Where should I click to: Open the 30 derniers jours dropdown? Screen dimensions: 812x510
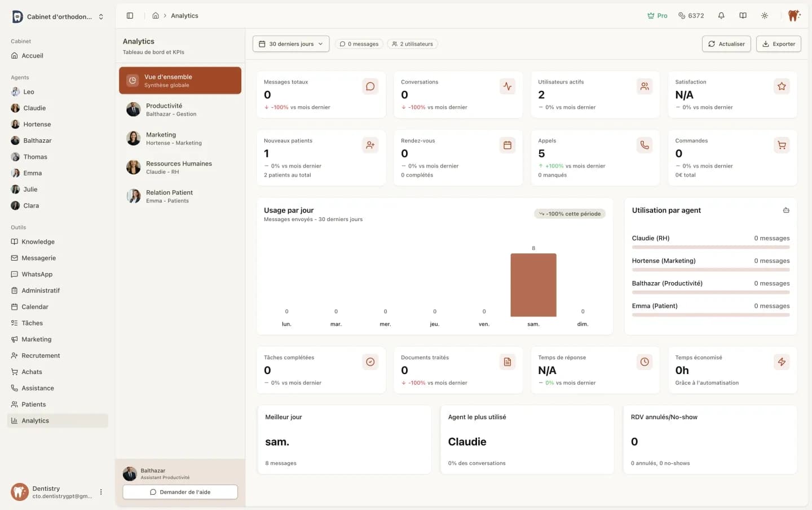290,43
